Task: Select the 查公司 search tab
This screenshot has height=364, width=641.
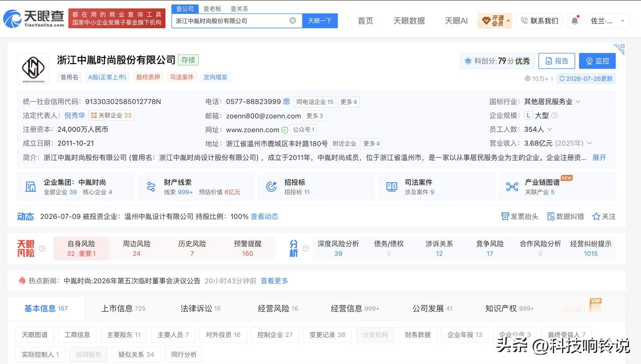Action: click(x=185, y=9)
